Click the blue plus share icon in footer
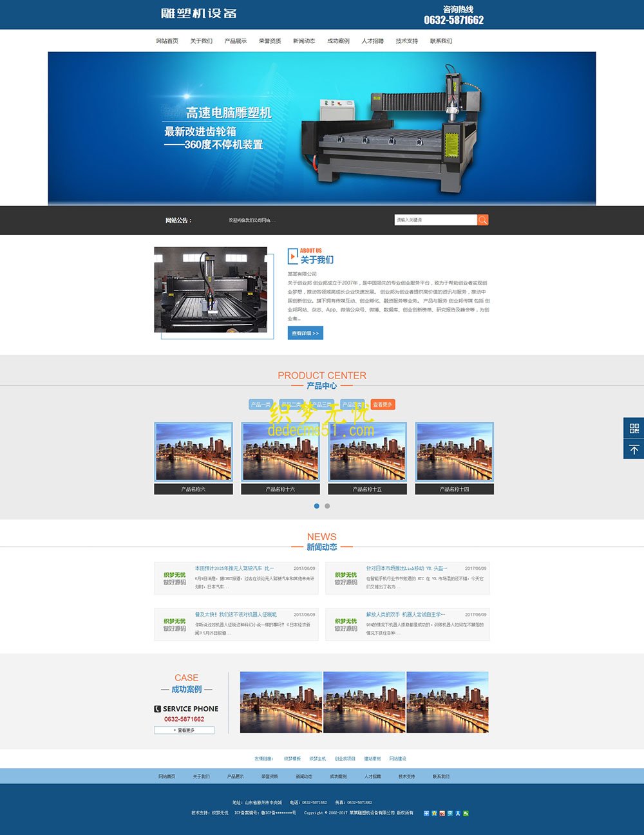The image size is (644, 835). 426,813
